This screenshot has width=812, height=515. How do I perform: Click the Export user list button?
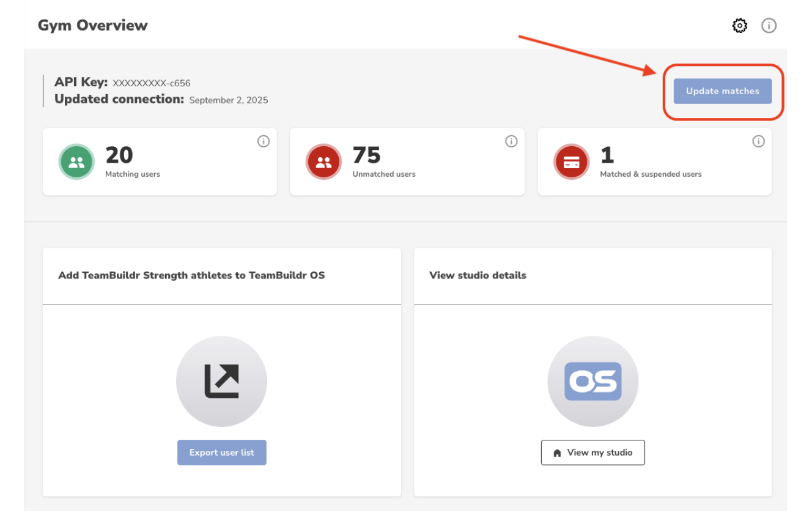click(x=222, y=453)
